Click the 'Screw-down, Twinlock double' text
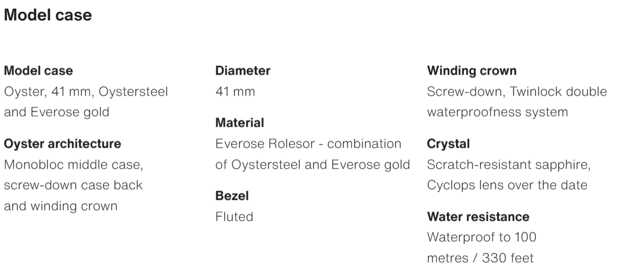The width and height of the screenshot is (644, 267). (516, 92)
